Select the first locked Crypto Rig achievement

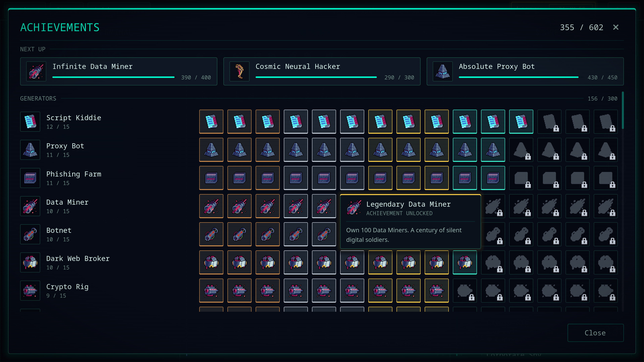465,291
